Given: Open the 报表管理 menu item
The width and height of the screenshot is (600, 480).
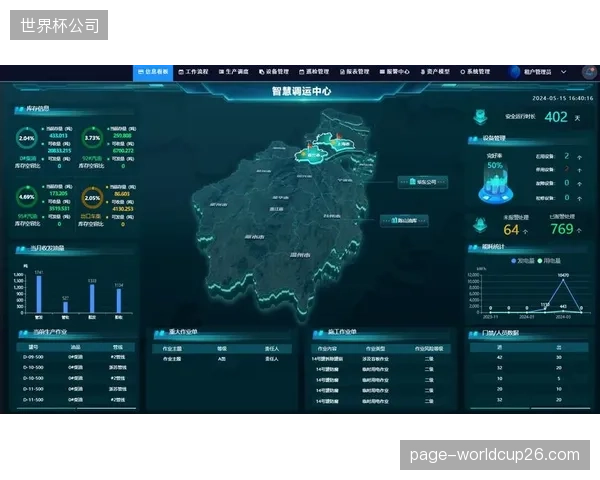Looking at the screenshot, I should [355, 72].
